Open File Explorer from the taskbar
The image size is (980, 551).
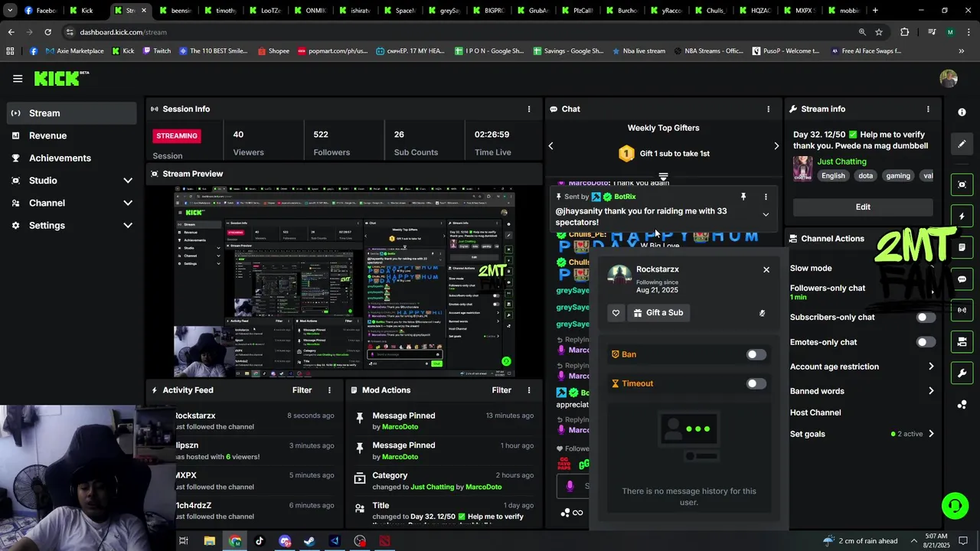tap(209, 541)
